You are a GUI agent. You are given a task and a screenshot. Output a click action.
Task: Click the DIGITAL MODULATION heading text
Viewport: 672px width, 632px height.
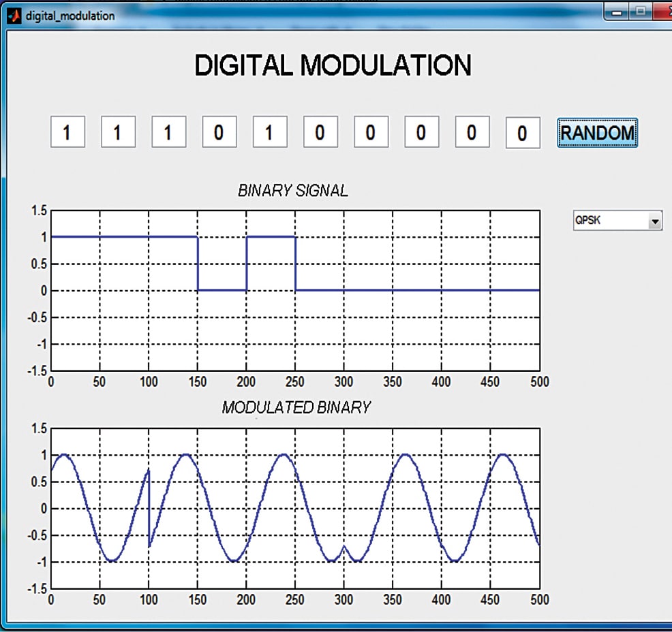click(x=333, y=66)
